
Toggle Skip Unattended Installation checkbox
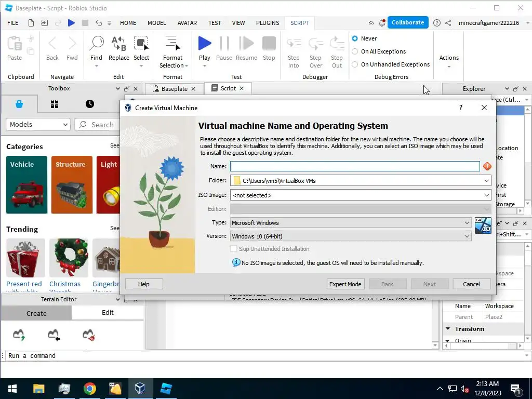point(233,249)
